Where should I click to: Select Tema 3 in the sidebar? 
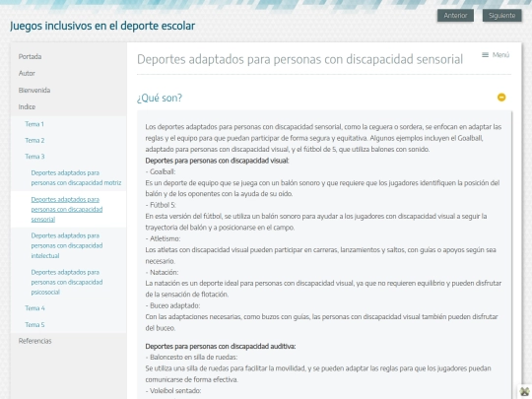coord(34,157)
